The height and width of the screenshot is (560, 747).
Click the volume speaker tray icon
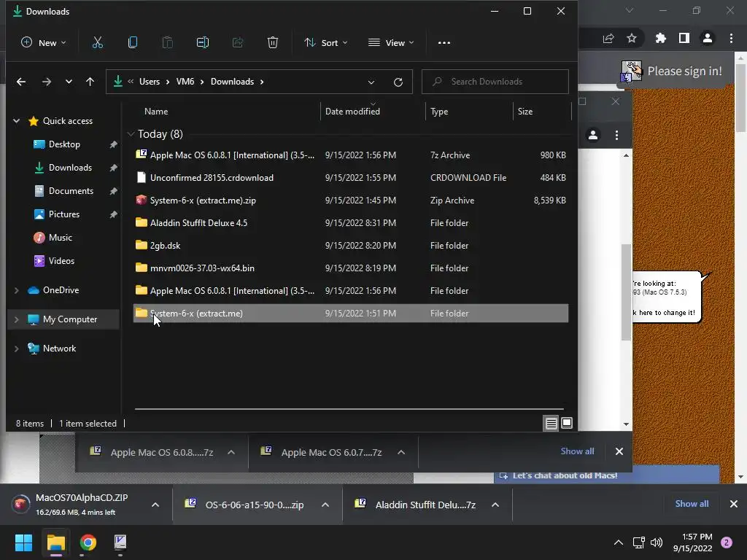click(x=657, y=542)
